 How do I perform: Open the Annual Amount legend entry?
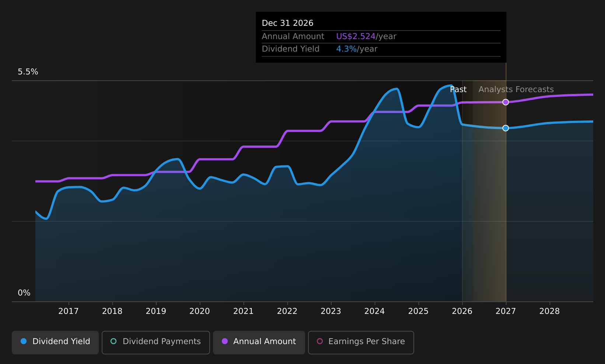point(259,342)
